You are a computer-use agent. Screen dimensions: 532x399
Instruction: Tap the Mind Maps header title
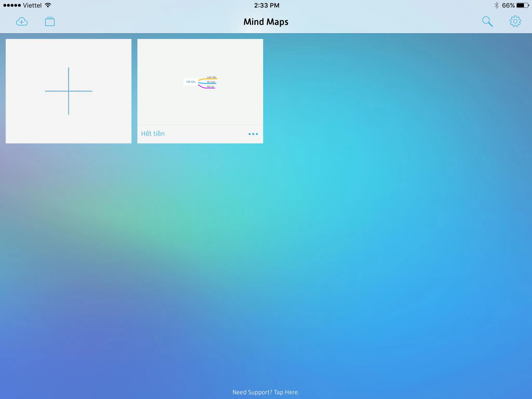(x=266, y=22)
